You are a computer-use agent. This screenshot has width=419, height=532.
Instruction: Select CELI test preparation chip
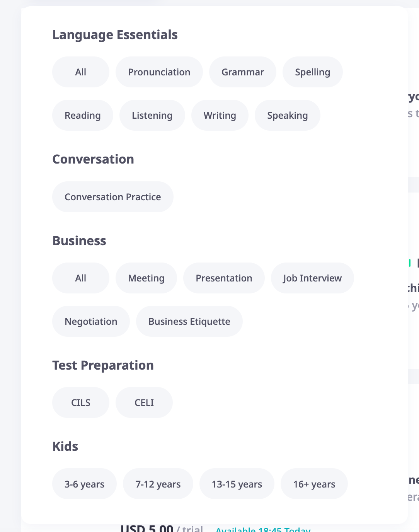(144, 402)
